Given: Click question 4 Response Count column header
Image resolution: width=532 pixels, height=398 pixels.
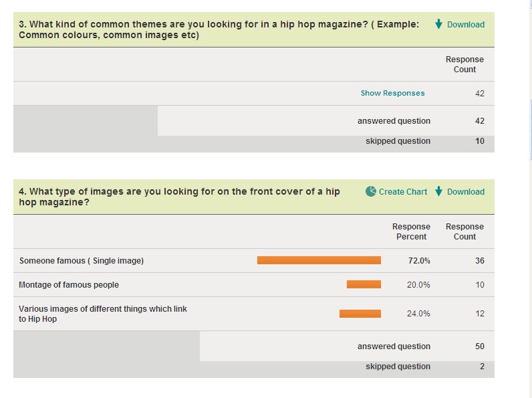Looking at the screenshot, I should 464,231.
